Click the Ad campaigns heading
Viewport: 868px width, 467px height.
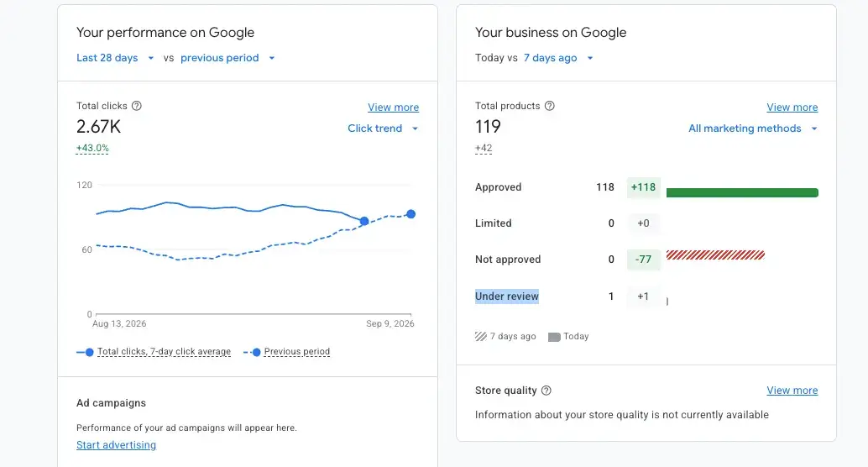point(112,403)
